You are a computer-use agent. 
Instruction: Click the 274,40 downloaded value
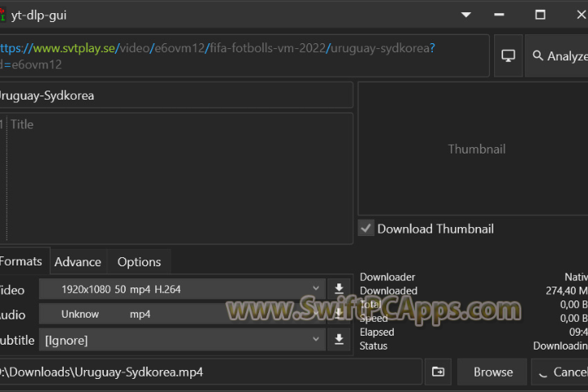point(567,291)
